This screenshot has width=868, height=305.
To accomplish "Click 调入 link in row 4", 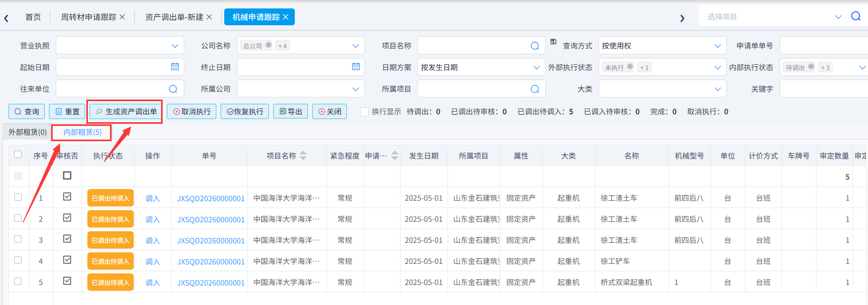I will (x=153, y=261).
